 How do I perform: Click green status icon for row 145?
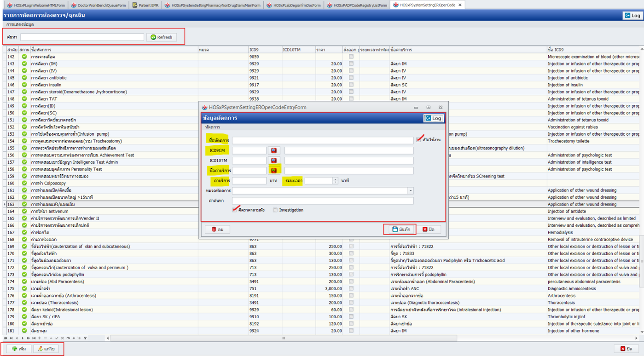coord(24,78)
